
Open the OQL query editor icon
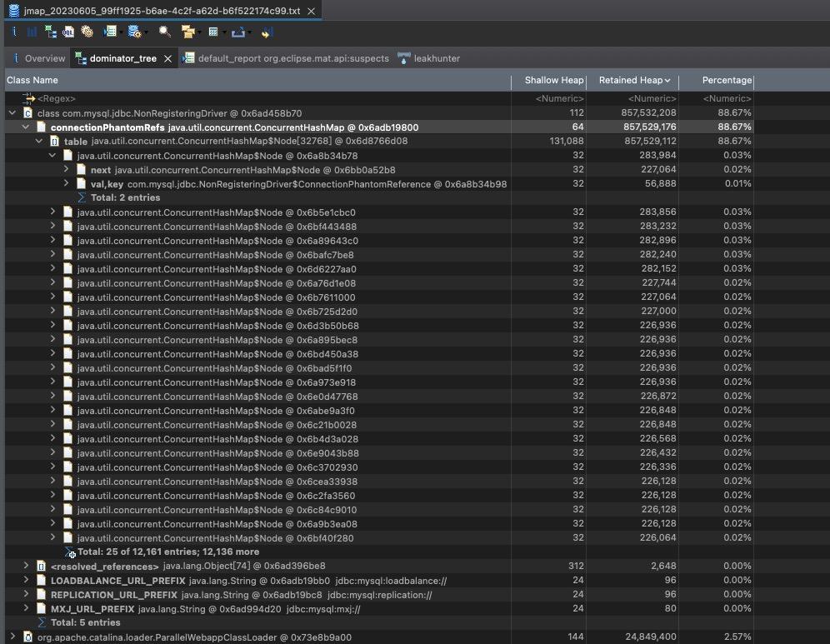[68, 32]
